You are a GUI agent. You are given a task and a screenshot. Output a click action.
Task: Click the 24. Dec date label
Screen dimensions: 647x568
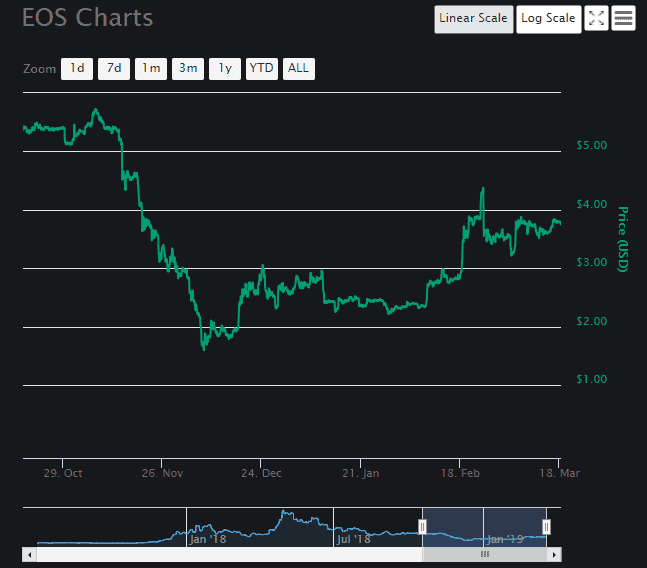[261, 473]
